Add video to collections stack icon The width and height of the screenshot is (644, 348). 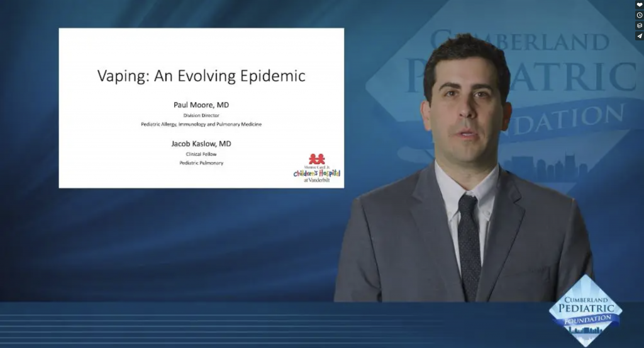[640, 26]
